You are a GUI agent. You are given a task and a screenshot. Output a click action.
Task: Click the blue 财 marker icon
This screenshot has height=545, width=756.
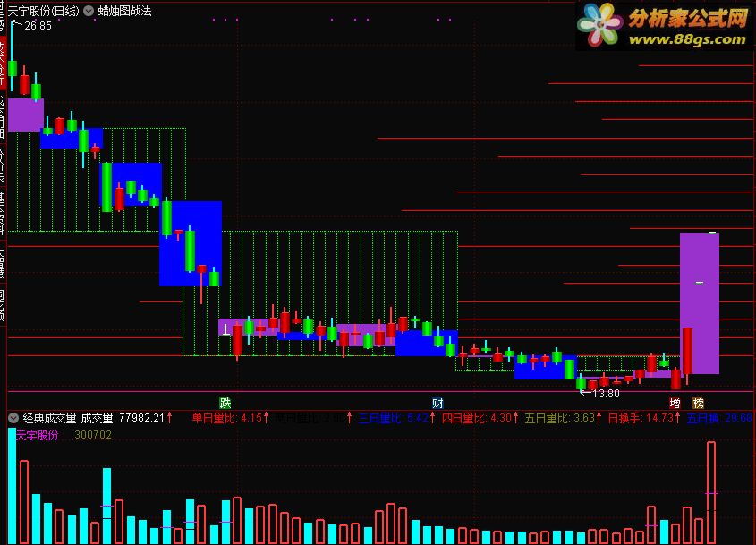(437, 403)
